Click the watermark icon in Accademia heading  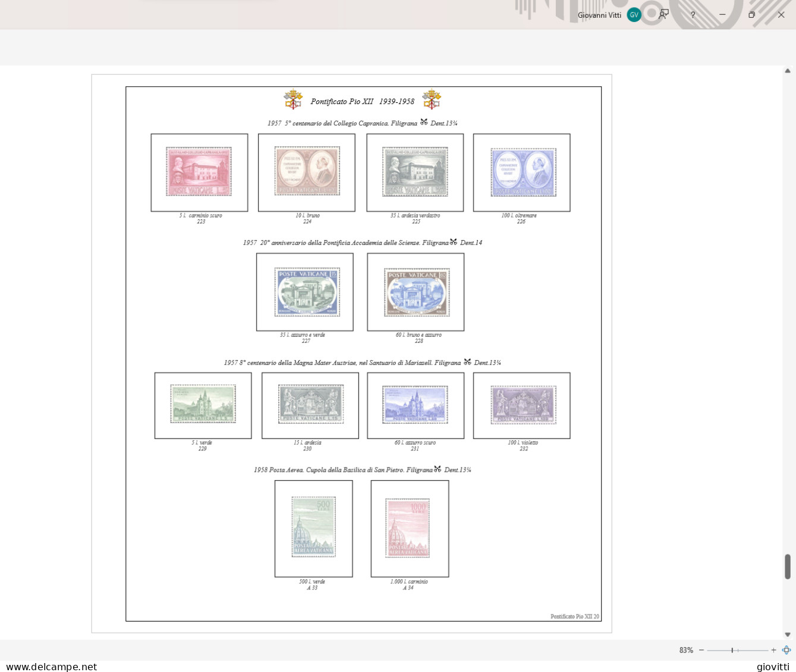click(454, 241)
